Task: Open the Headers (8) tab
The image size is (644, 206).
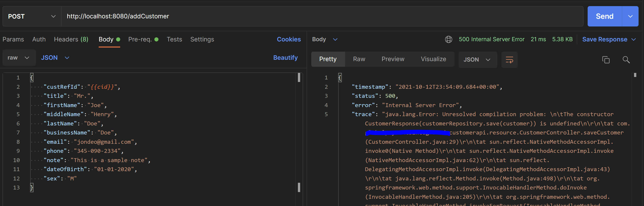Action: click(71, 39)
